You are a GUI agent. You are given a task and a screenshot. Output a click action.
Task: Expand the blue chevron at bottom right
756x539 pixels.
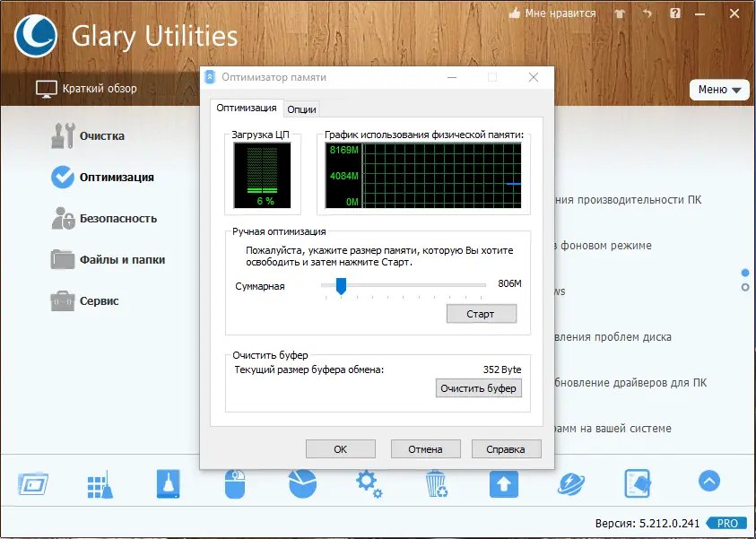(708, 482)
